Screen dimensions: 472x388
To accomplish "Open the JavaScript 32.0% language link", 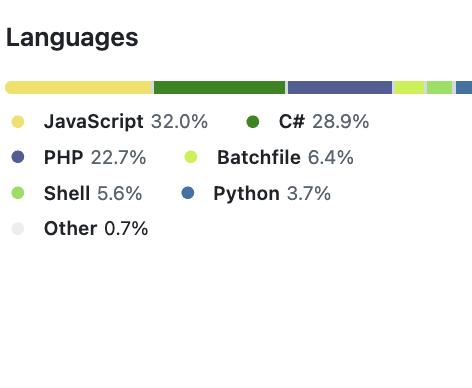I will pyautogui.click(x=126, y=121).
